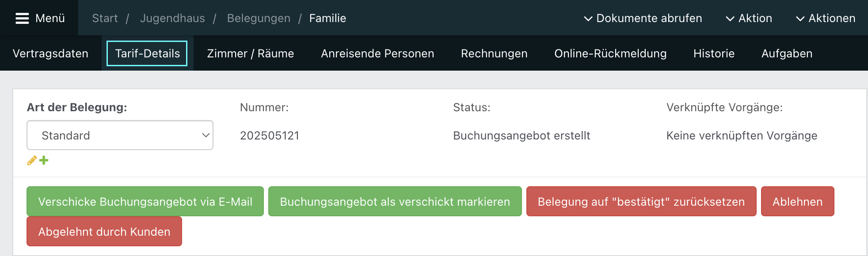Open the Aktionen dropdown menu
The image size is (868, 256).
point(826,18)
